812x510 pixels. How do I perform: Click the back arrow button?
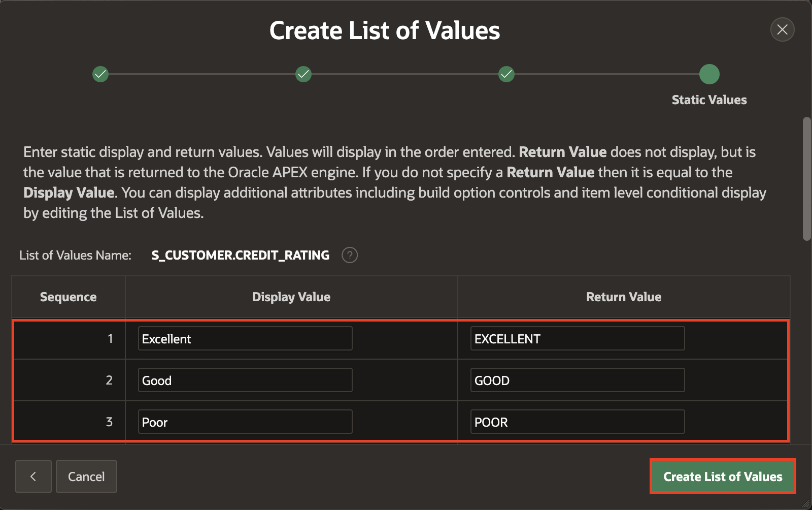click(33, 476)
